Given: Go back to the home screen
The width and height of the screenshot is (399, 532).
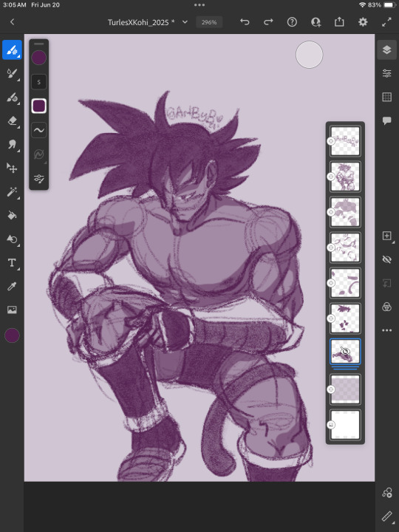Looking at the screenshot, I should tap(13, 22).
